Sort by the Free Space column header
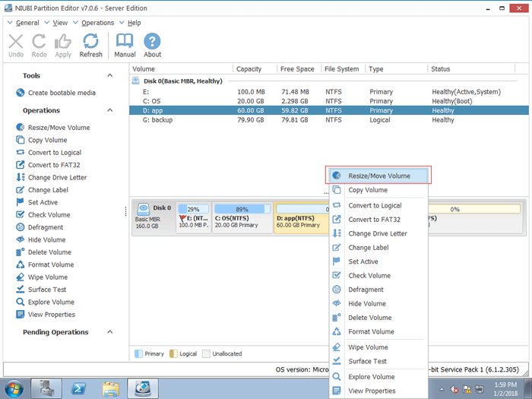 [x=299, y=69]
